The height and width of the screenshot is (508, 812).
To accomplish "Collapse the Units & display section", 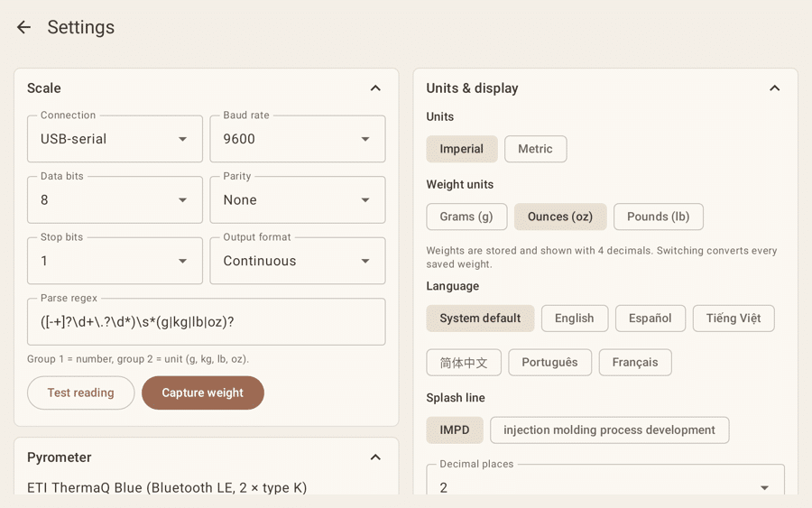I will coord(774,88).
